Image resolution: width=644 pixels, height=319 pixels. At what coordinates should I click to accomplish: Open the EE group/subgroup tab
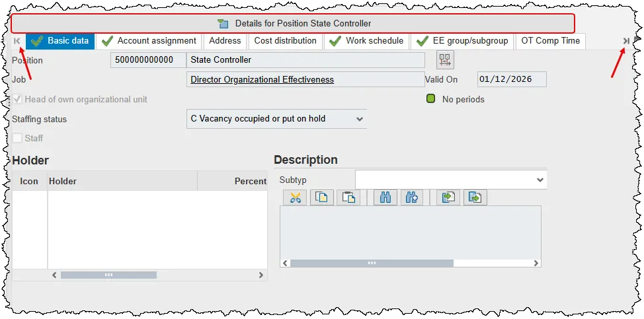(462, 41)
